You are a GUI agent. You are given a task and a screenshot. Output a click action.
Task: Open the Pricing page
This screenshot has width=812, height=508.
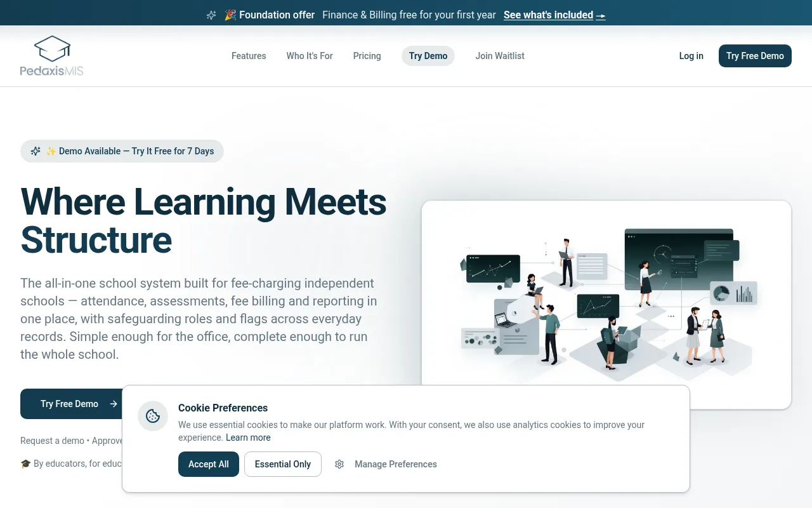pyautogui.click(x=367, y=56)
